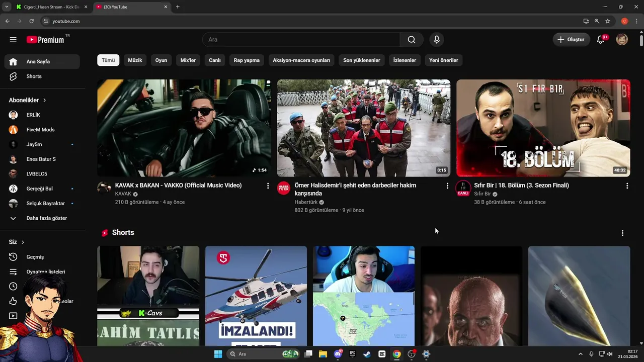Viewport: 644px width, 362px height.
Task: Open options for Sıfır Bir video
Action: point(627,186)
